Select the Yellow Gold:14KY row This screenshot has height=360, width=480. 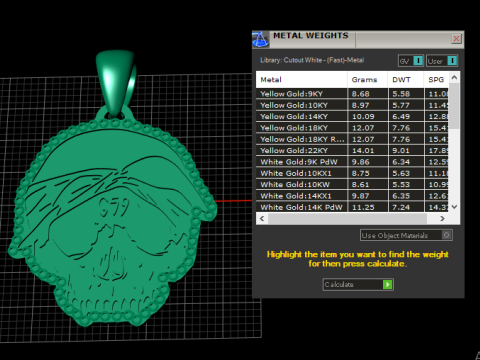pyautogui.click(x=352, y=116)
